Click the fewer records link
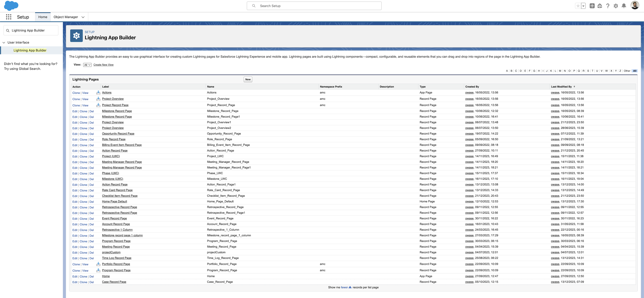This screenshot has height=298, width=644. pos(344,287)
